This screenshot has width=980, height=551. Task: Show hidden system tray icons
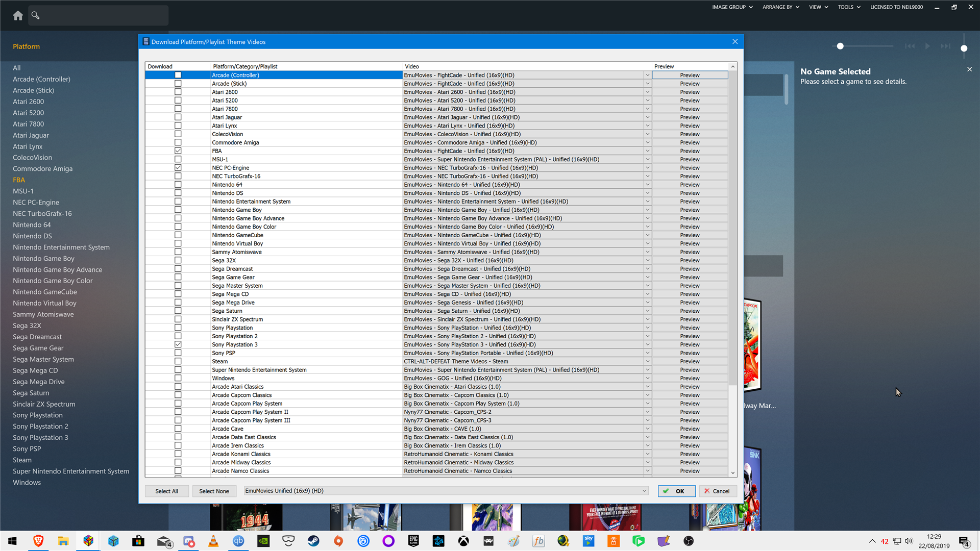(x=872, y=541)
